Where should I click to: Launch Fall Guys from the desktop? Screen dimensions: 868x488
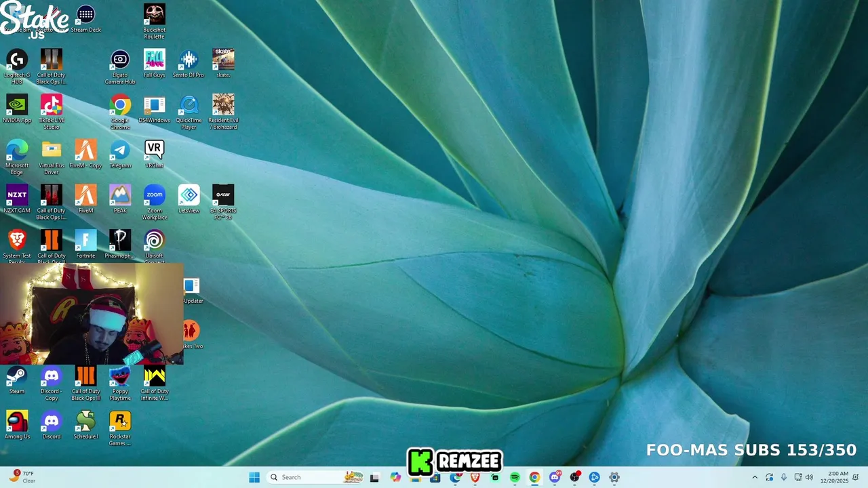coord(154,64)
